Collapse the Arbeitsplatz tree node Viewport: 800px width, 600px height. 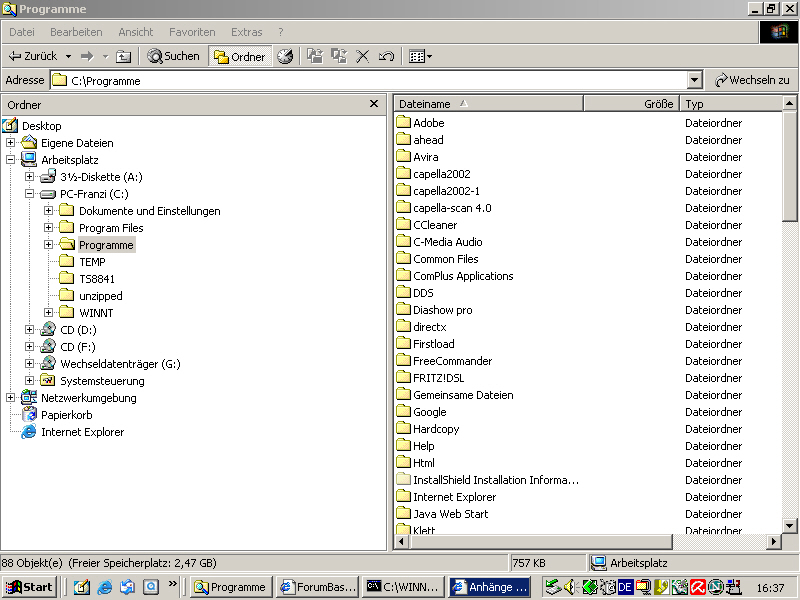pyautogui.click(x=10, y=160)
